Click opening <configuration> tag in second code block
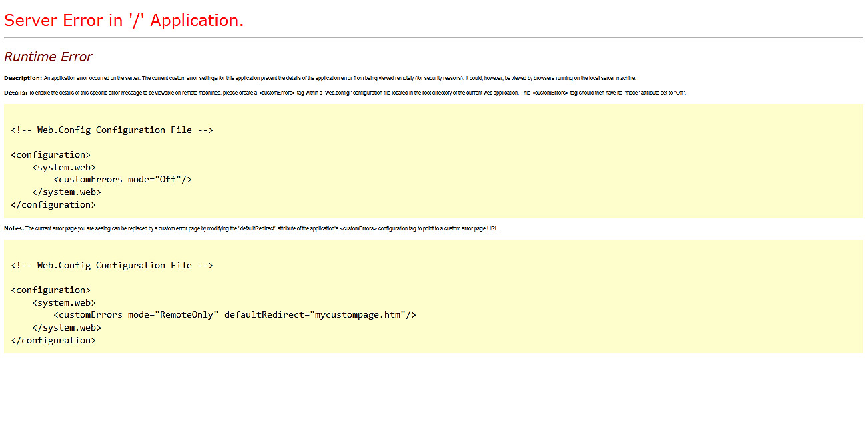Viewport: 868px width, 436px height. pos(51,290)
